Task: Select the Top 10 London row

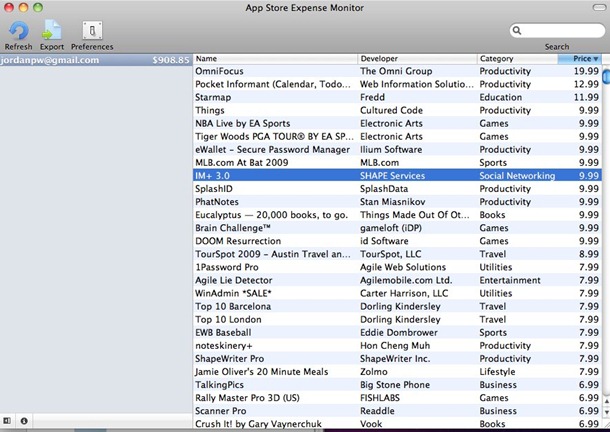Action: (397, 320)
